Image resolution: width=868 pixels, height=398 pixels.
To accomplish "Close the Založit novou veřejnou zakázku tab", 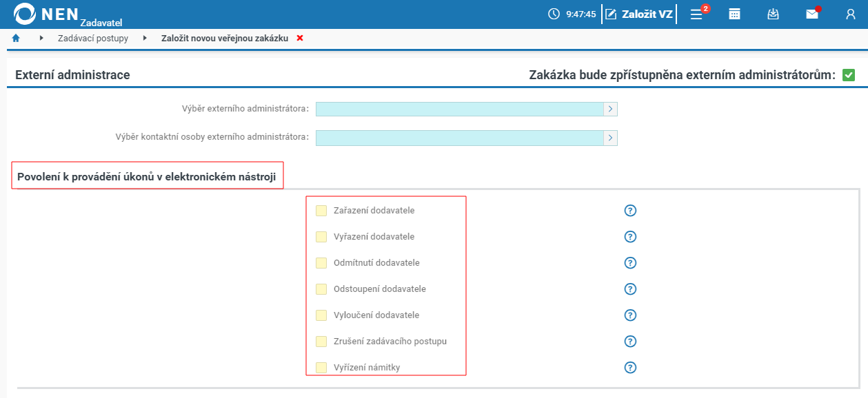I will pos(300,39).
